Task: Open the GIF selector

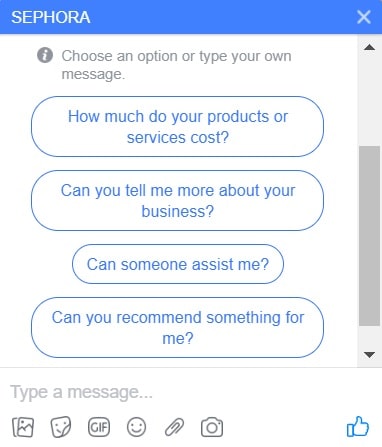Action: pos(99,427)
